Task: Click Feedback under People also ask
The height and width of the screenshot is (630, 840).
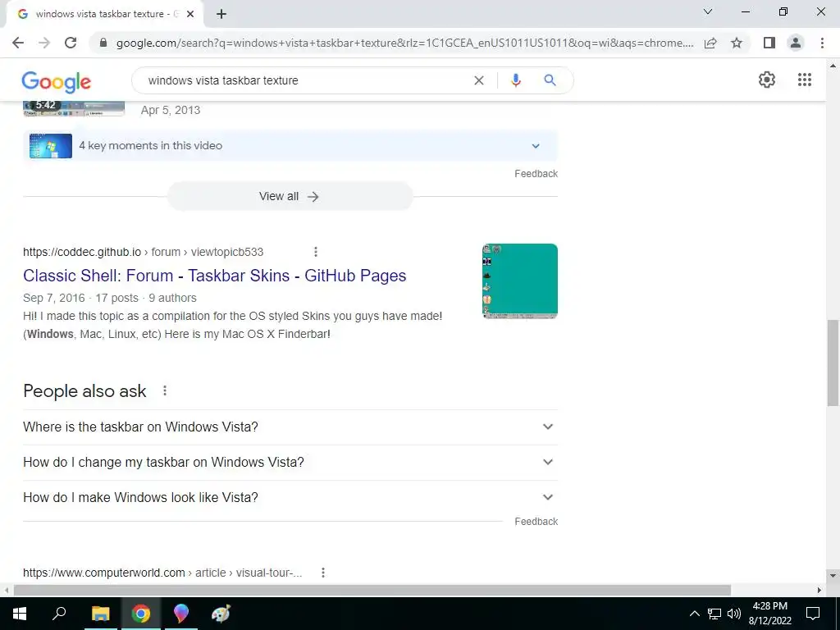Action: tap(536, 521)
